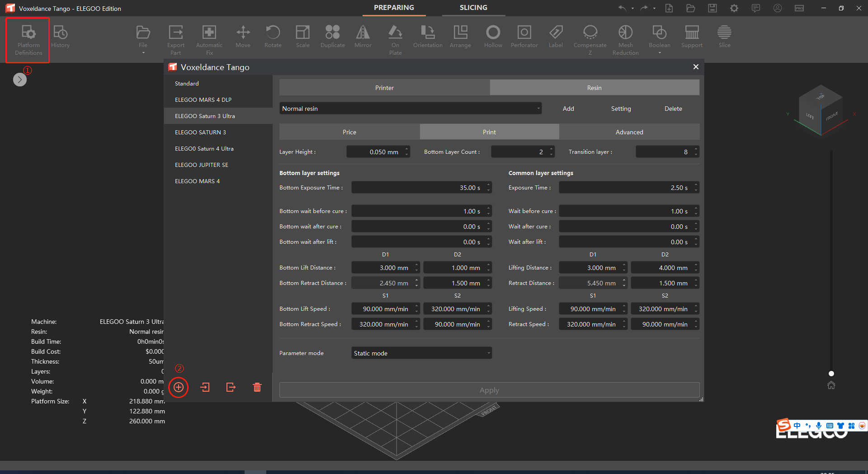
Task: Click the Apply button
Action: (489, 390)
